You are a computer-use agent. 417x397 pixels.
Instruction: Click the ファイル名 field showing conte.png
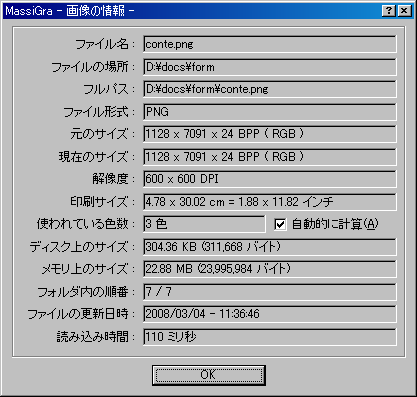pos(270,44)
